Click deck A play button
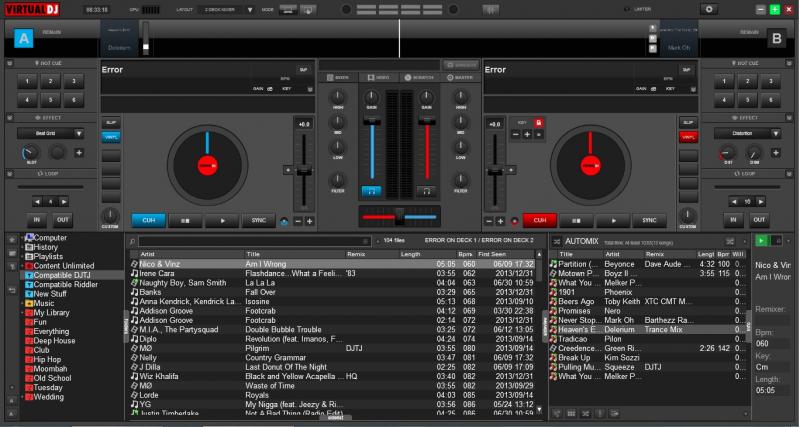800x427 pixels. coord(222,221)
